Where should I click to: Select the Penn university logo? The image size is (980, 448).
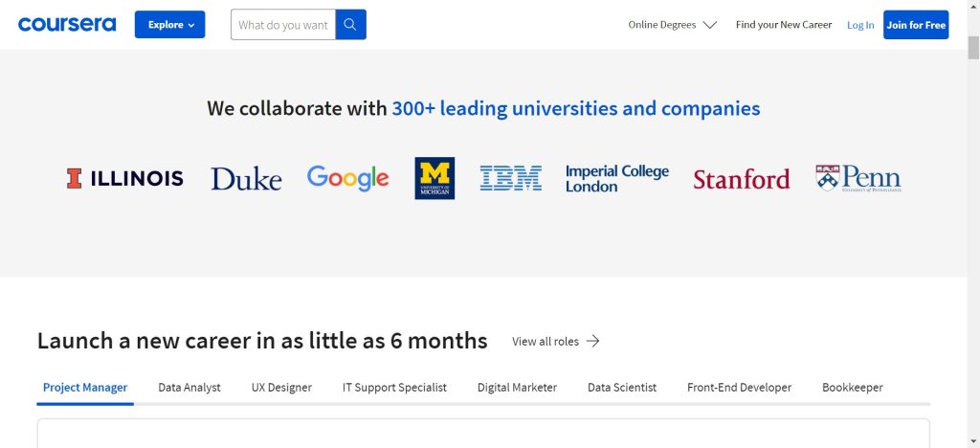tap(857, 178)
